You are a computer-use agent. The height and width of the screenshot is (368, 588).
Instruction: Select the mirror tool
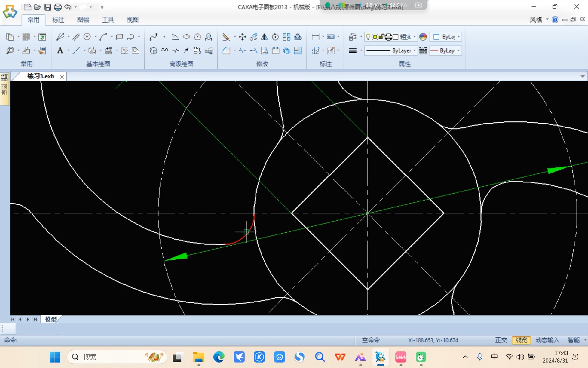coord(264,36)
